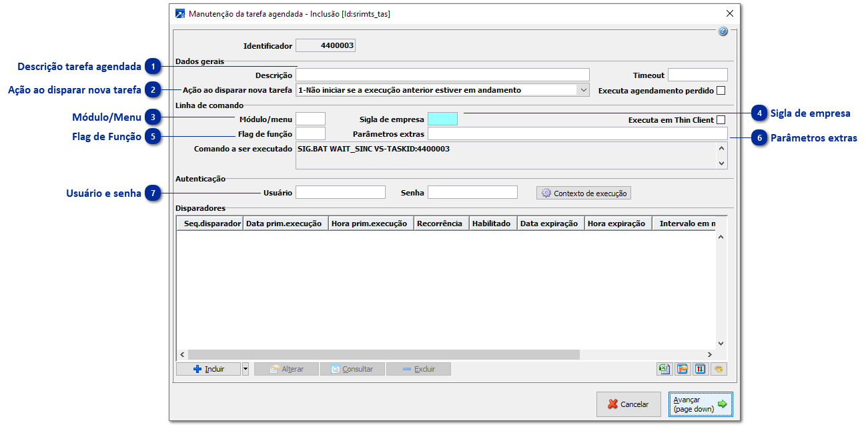Open the blue help icon
This screenshot has width=868, height=427.
[723, 31]
